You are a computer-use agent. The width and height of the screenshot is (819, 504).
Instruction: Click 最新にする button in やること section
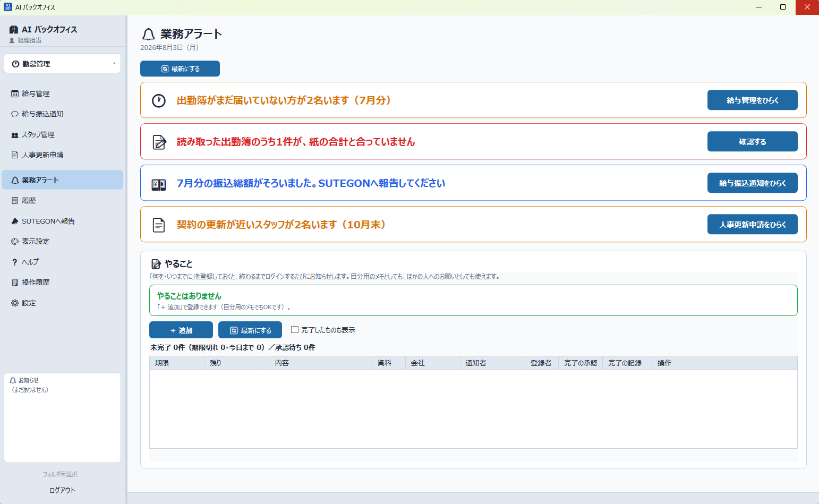[250, 330]
